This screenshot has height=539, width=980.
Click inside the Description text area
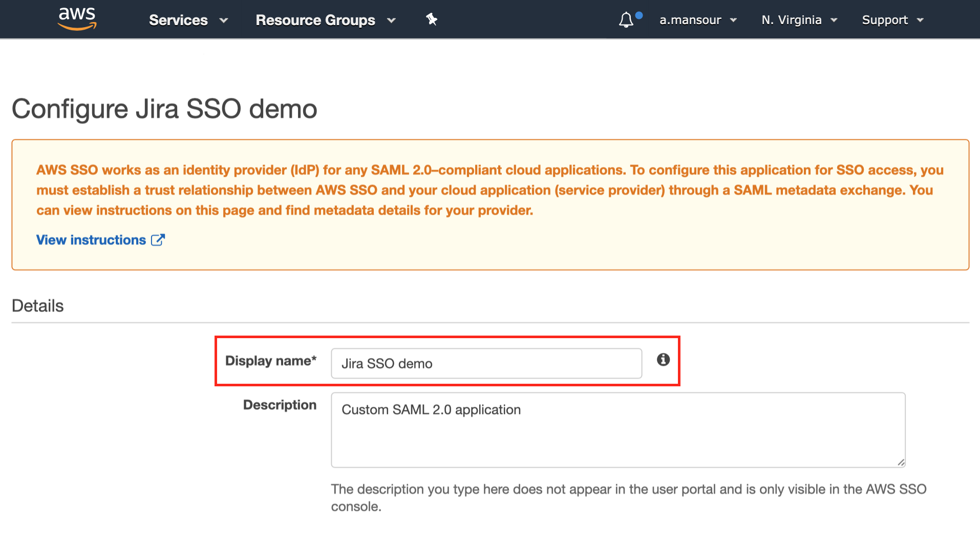(x=618, y=430)
